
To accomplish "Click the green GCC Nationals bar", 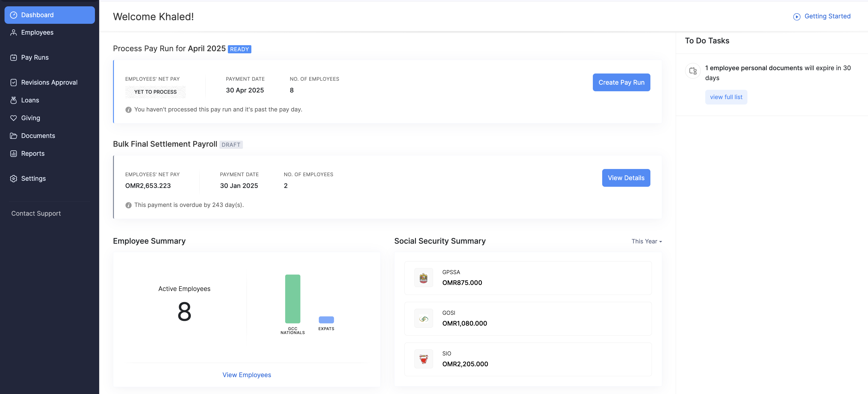I will pos(292,299).
